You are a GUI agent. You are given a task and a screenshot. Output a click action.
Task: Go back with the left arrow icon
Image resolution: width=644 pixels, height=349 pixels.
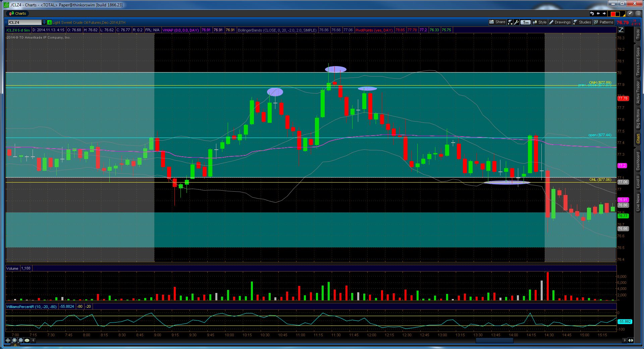[598, 14]
